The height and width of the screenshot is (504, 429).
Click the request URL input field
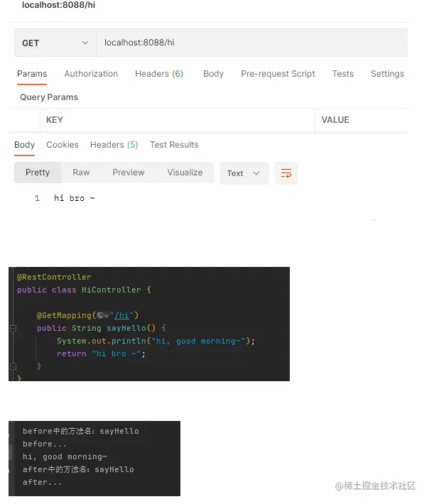(252, 43)
